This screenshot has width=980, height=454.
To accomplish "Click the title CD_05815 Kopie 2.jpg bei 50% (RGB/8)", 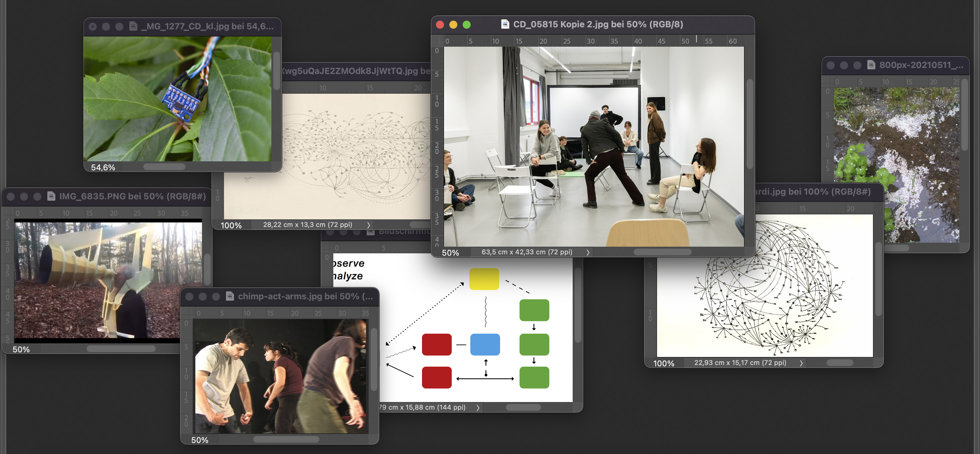I will (598, 24).
